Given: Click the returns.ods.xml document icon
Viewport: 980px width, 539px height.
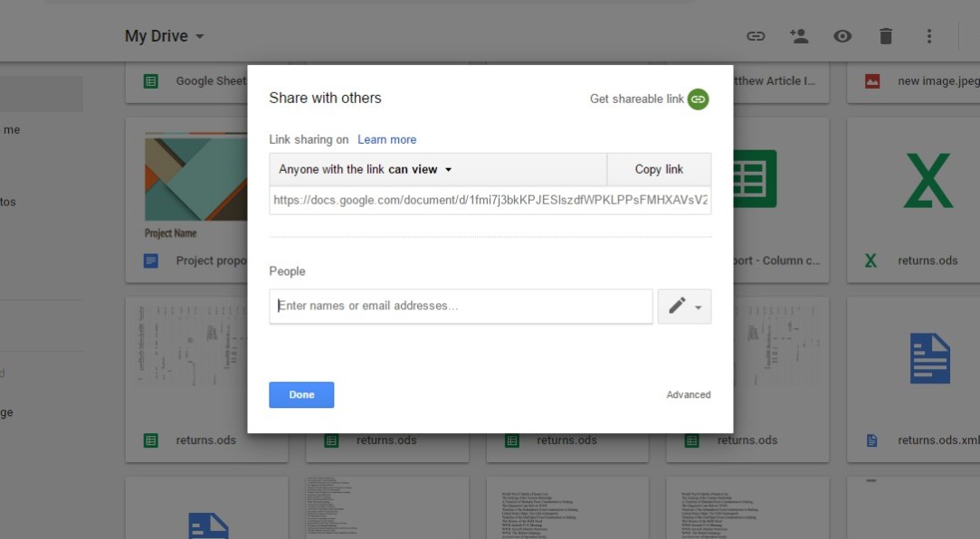Looking at the screenshot, I should tap(929, 359).
